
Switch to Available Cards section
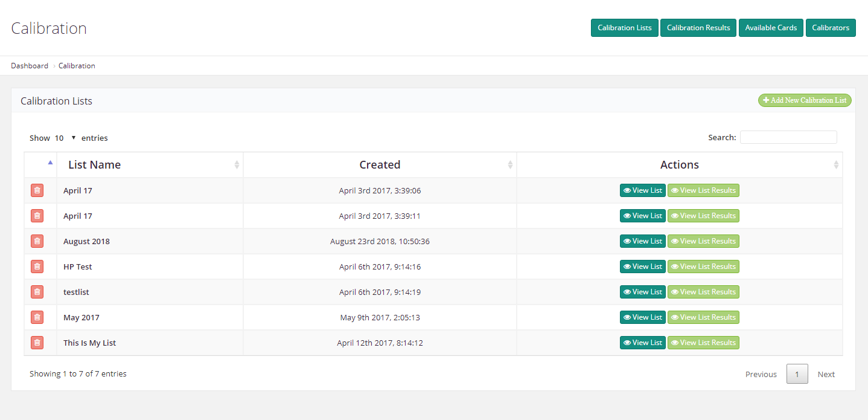[x=771, y=28]
